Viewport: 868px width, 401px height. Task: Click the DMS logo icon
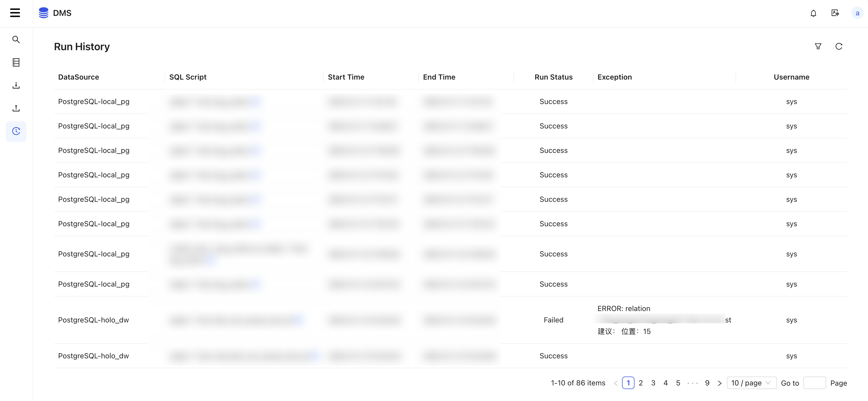pos(44,13)
